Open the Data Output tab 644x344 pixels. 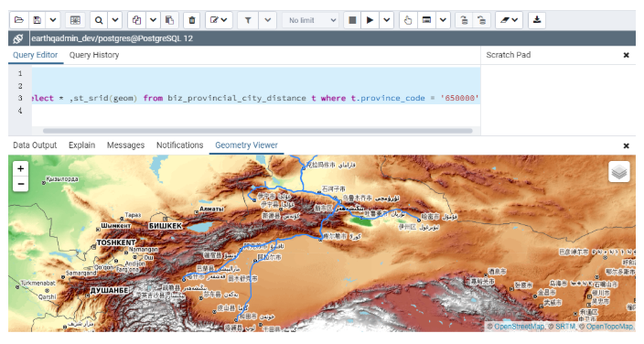pos(35,145)
